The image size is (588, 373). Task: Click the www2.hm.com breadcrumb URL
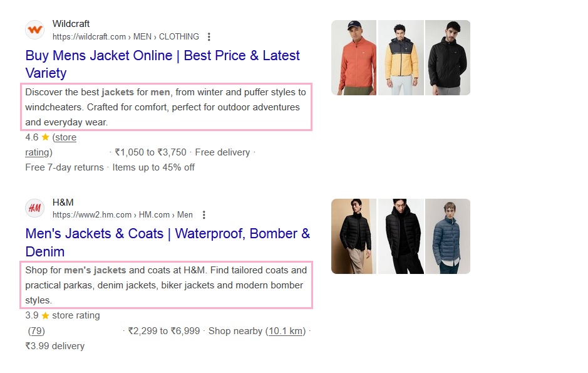click(x=123, y=215)
